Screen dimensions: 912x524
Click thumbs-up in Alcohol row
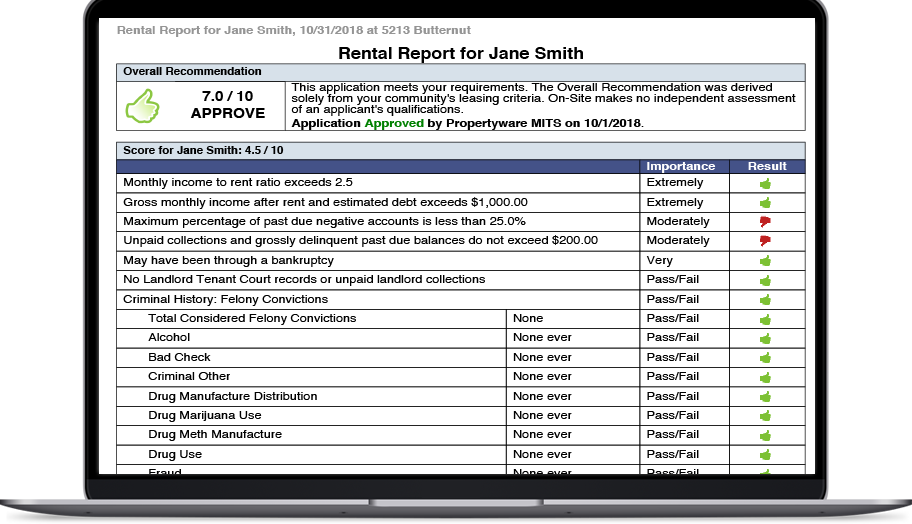[x=765, y=338]
